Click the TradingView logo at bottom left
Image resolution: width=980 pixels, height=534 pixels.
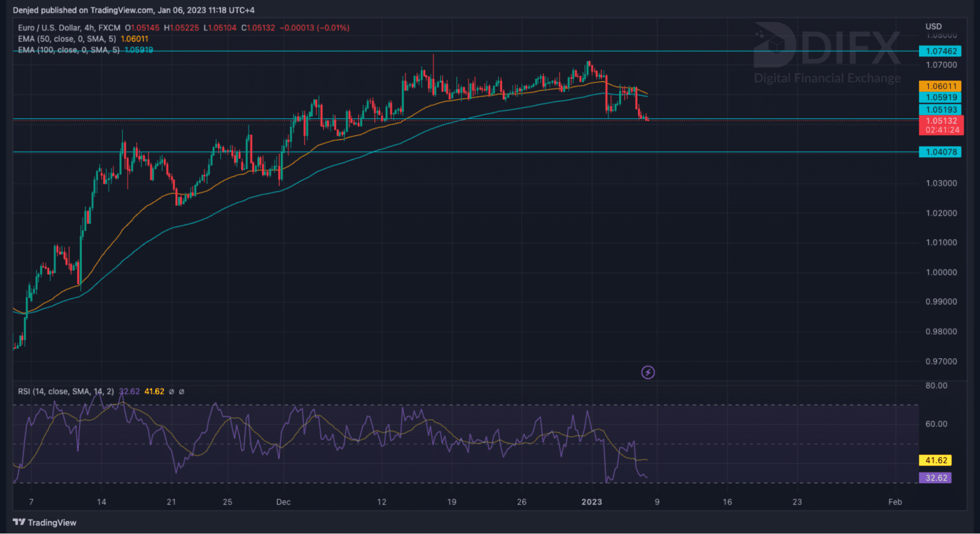tap(45, 522)
